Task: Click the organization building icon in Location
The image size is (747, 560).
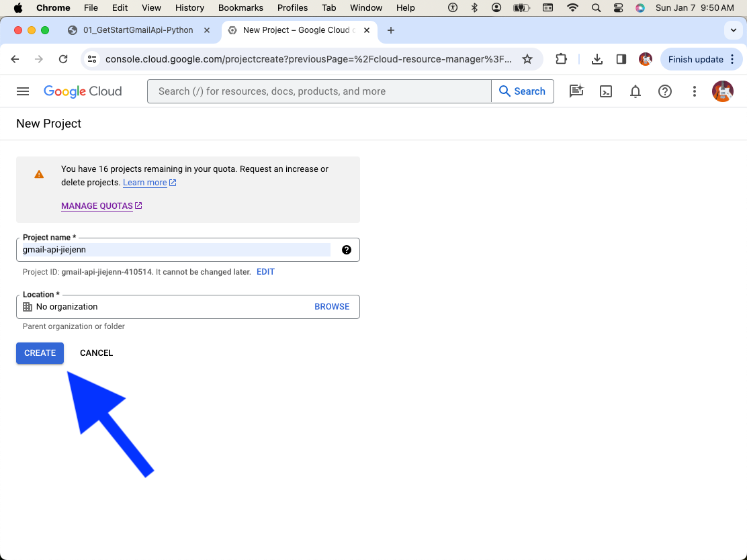Action: (28, 307)
